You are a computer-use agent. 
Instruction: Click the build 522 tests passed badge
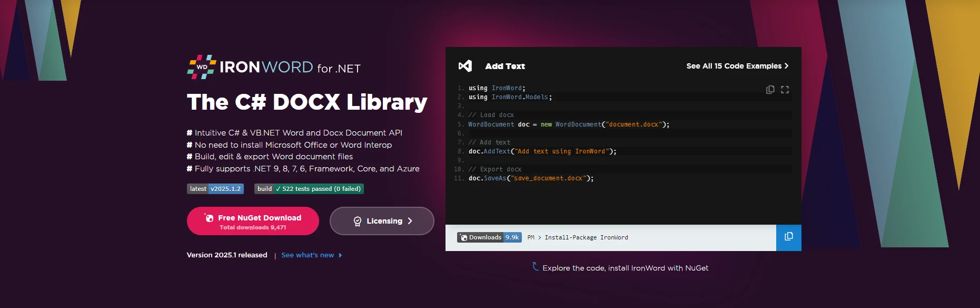(309, 189)
